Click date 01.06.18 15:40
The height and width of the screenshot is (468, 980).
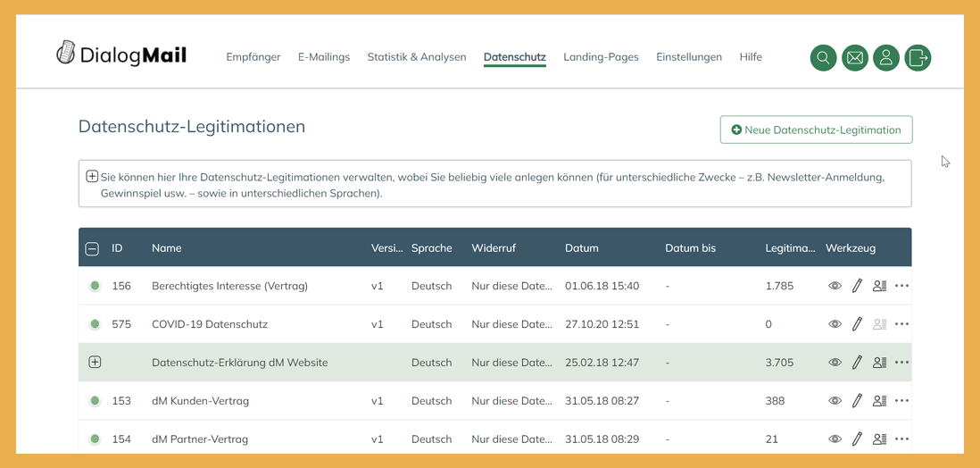click(x=602, y=286)
